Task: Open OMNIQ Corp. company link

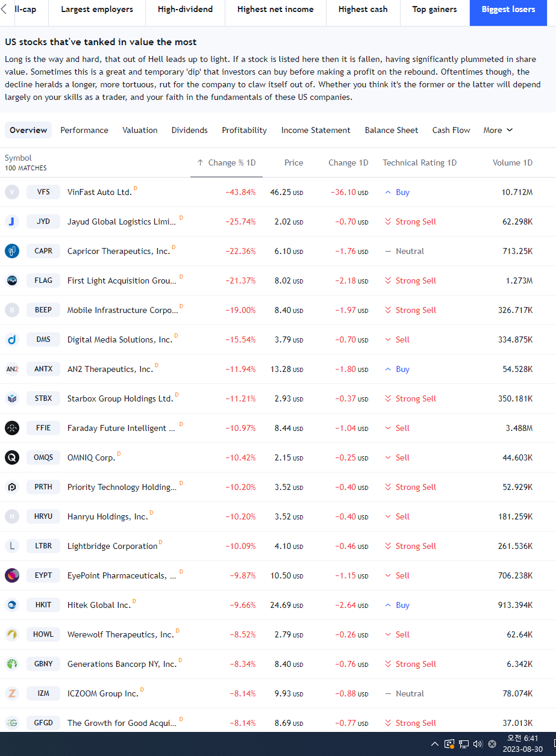Action: pos(91,457)
